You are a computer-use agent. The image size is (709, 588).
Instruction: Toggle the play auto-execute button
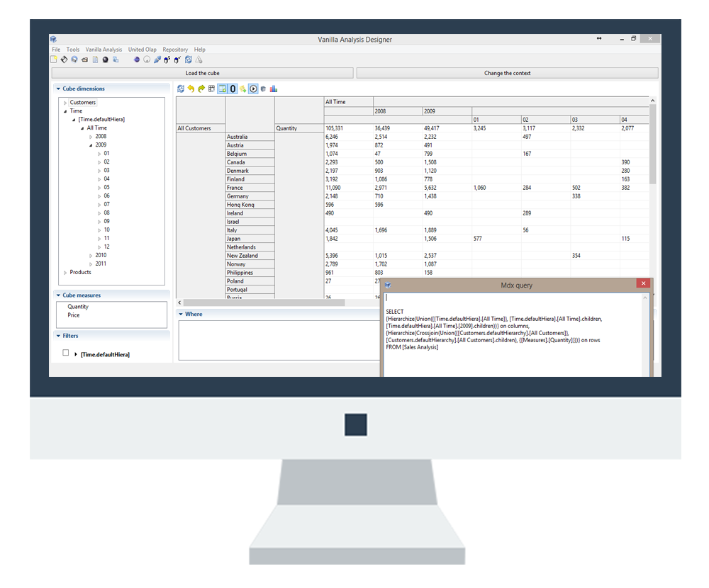253,89
